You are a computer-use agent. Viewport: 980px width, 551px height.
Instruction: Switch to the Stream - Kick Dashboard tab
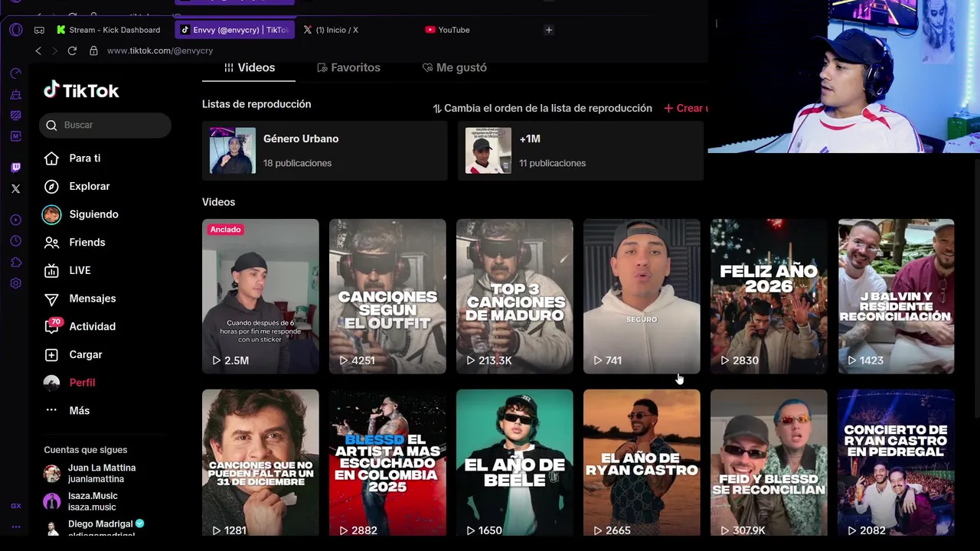coord(109,30)
